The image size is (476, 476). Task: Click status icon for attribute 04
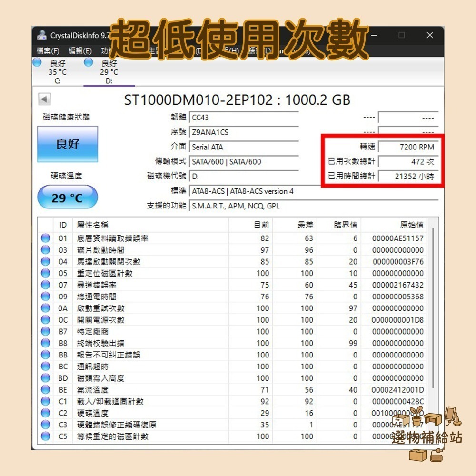click(46, 261)
